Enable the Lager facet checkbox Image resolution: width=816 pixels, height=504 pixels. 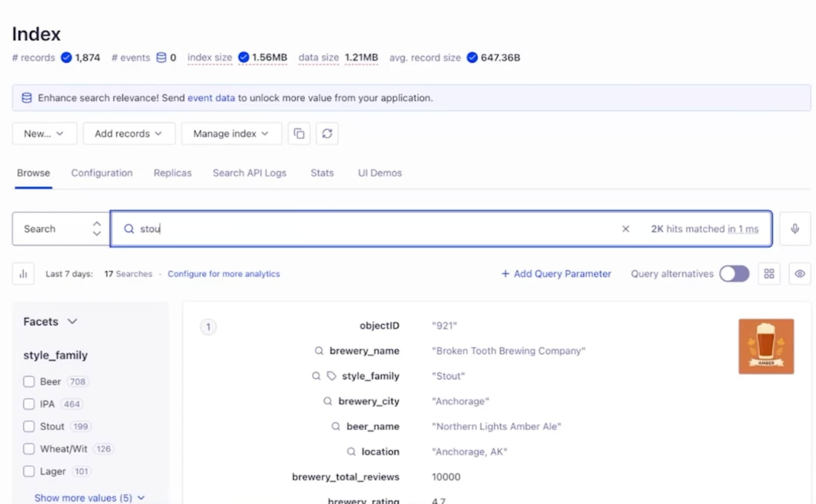tap(29, 471)
